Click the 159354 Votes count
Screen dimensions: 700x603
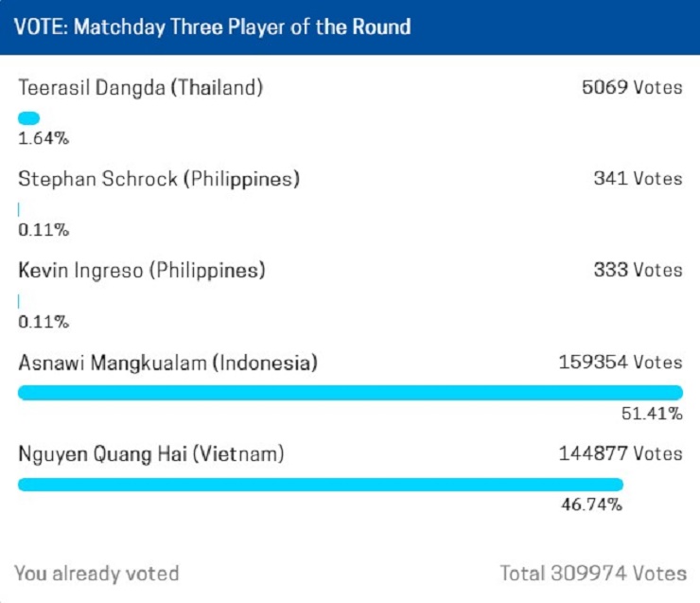coord(621,363)
